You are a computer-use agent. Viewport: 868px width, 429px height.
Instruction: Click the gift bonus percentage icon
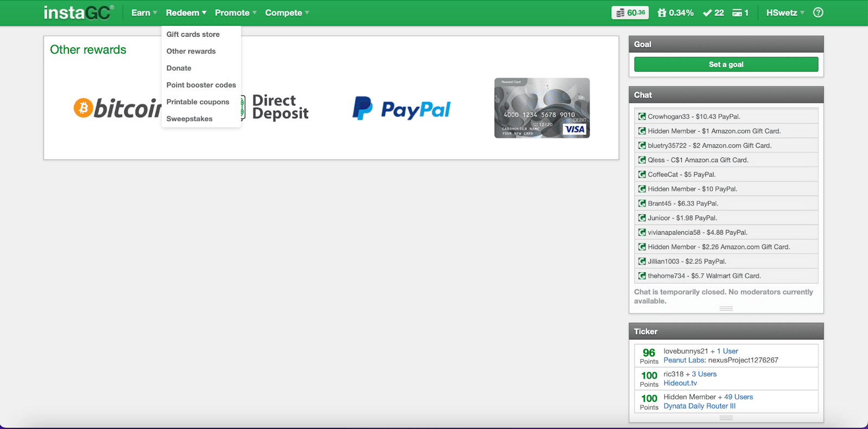662,12
